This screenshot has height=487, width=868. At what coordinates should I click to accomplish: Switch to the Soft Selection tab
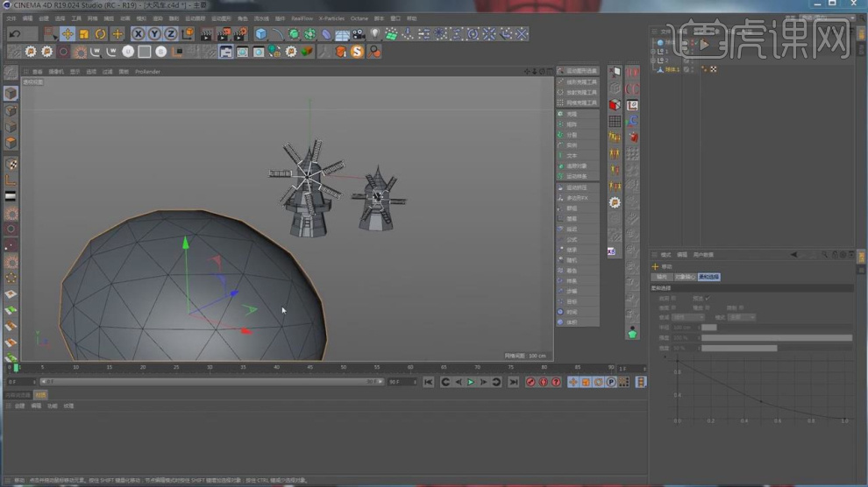(708, 277)
